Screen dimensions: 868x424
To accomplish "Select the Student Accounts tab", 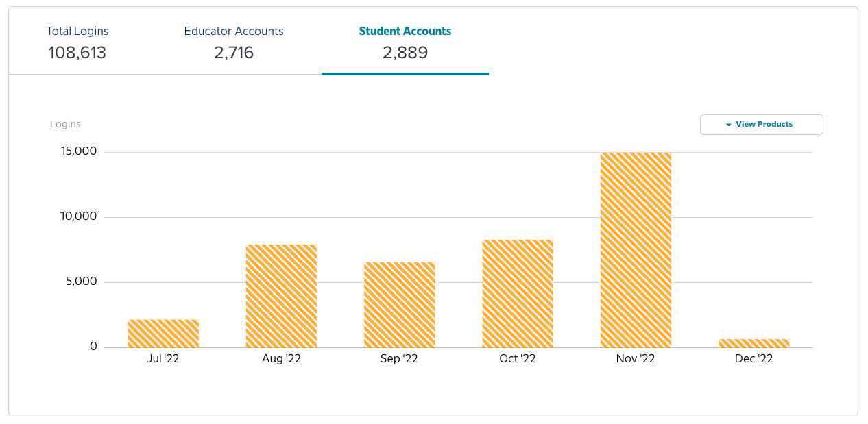I will [x=405, y=41].
